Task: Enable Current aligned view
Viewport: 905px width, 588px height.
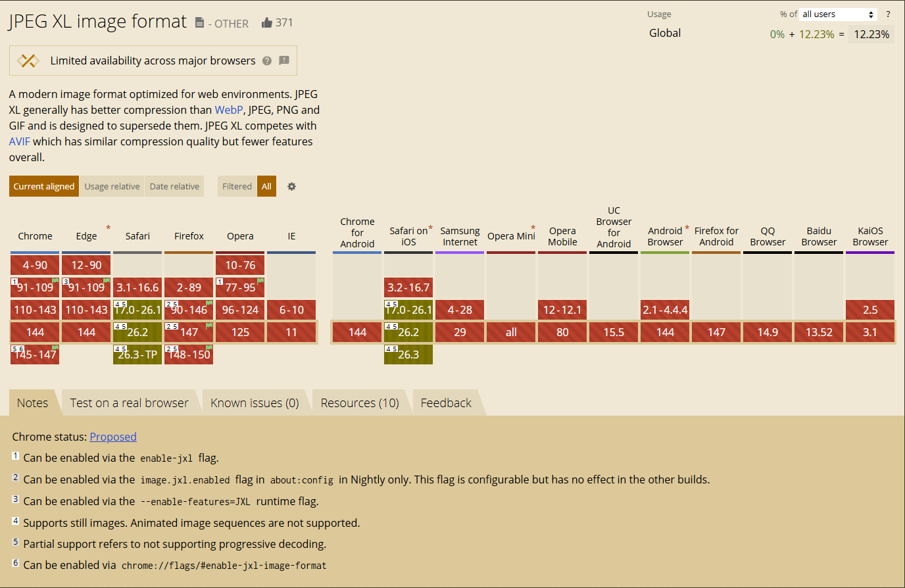Action: pyautogui.click(x=44, y=187)
